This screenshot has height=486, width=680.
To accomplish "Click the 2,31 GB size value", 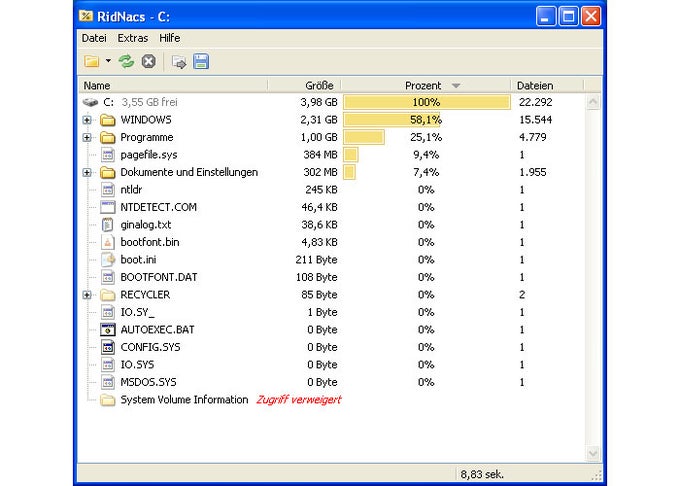I will [319, 120].
